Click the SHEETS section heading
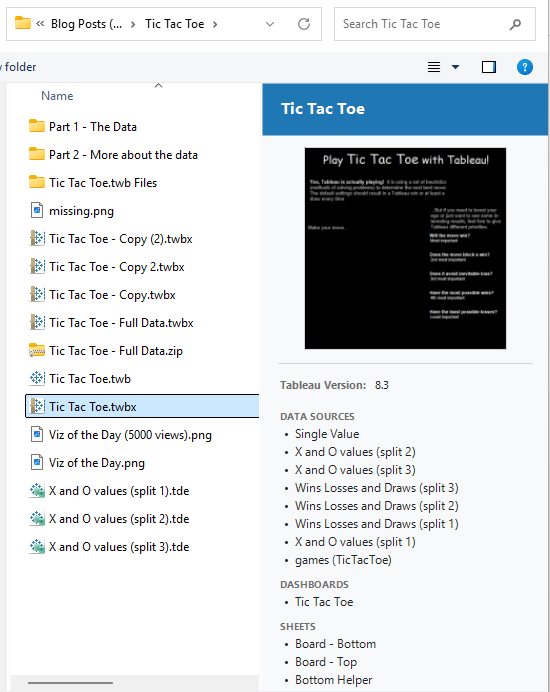 coord(298,627)
